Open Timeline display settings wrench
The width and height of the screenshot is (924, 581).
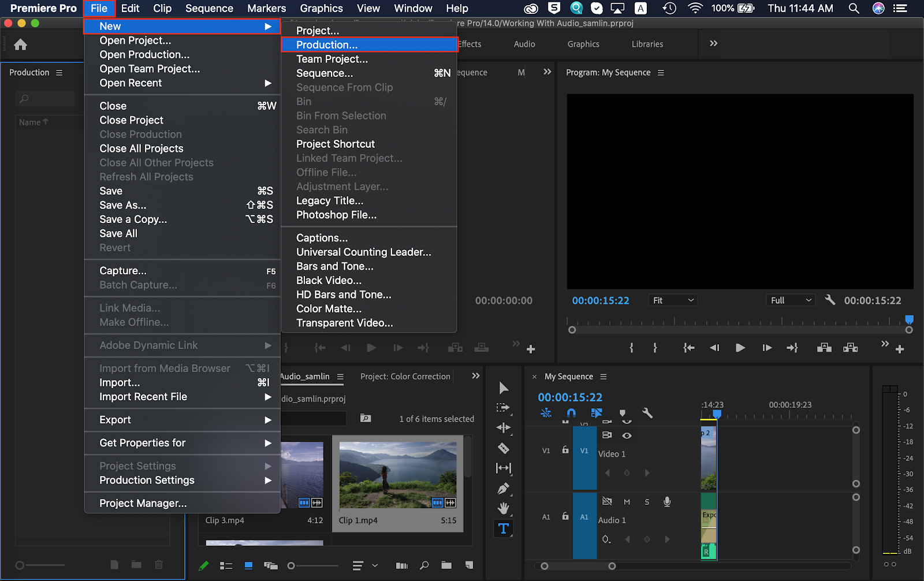[x=647, y=413]
